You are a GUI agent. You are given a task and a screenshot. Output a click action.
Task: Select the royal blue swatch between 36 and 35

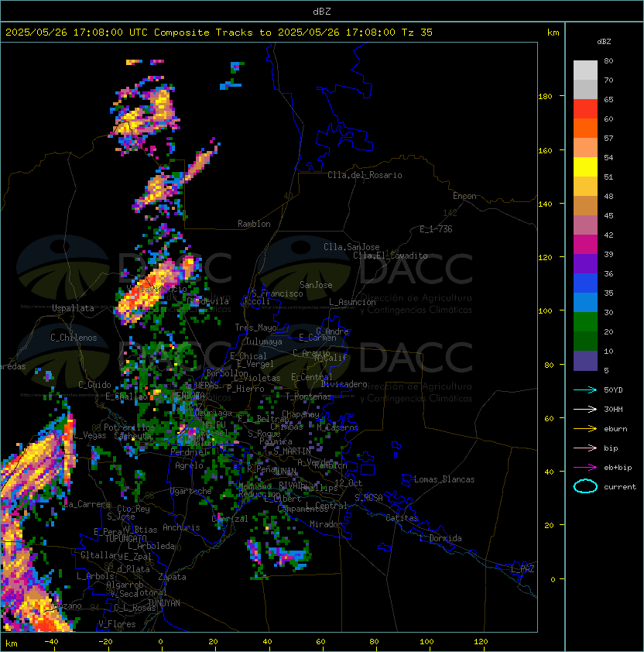click(585, 283)
